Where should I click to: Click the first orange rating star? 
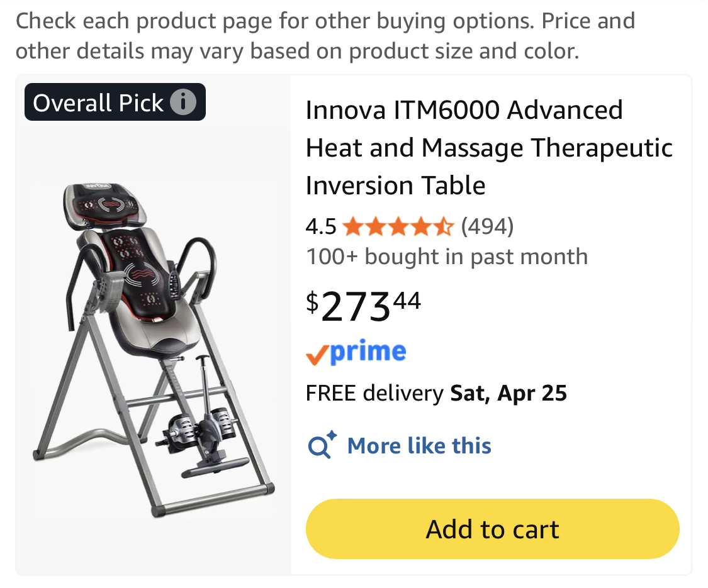pos(353,226)
